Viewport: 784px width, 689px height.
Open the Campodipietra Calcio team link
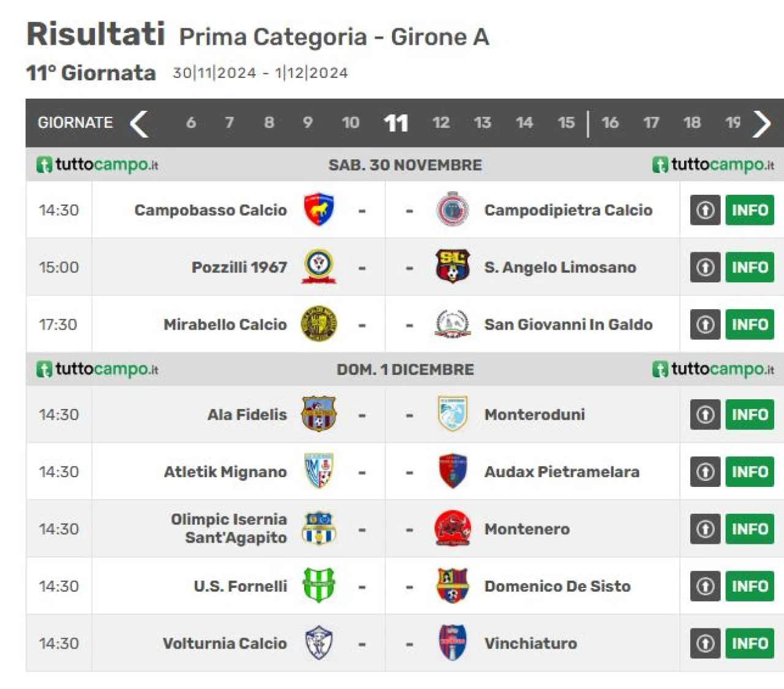click(x=568, y=210)
